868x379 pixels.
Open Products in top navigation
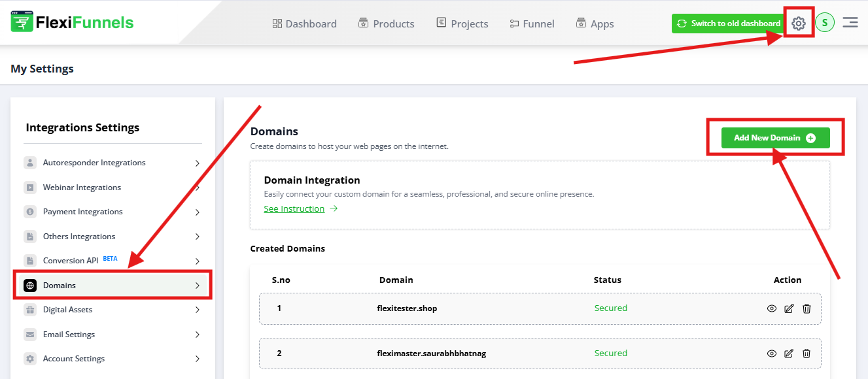click(386, 24)
